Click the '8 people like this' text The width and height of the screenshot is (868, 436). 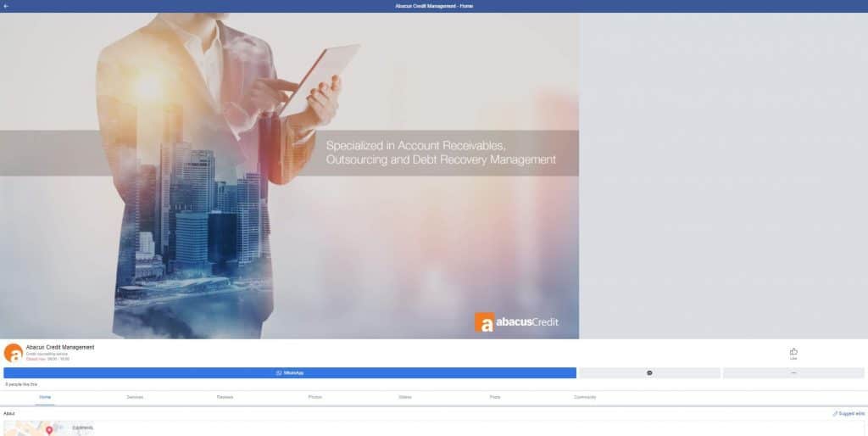(x=21, y=384)
